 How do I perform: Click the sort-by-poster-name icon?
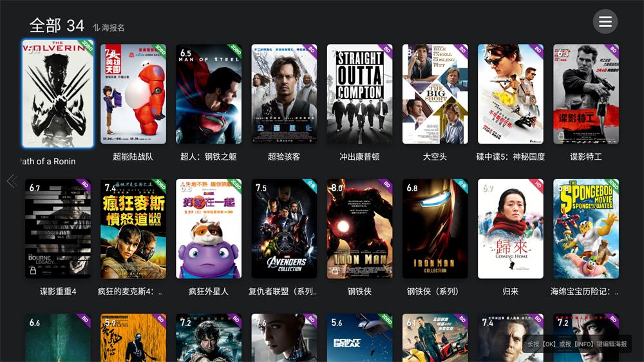coord(96,28)
